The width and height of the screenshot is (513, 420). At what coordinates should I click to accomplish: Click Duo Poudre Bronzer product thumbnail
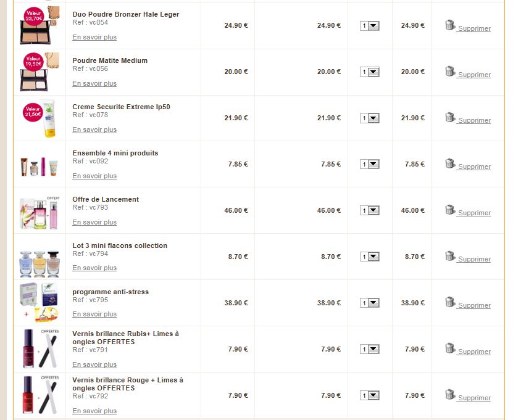[40, 26]
